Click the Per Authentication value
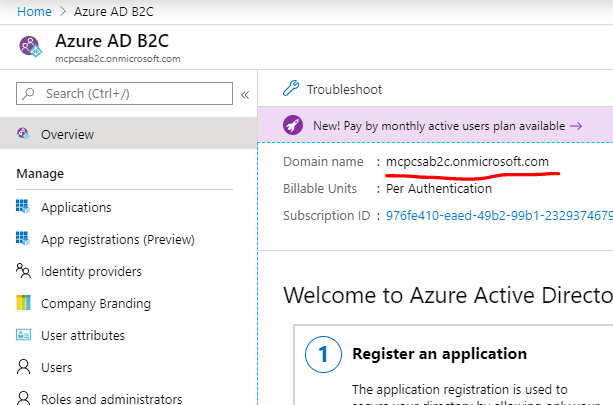This screenshot has height=405, width=613. (x=439, y=188)
